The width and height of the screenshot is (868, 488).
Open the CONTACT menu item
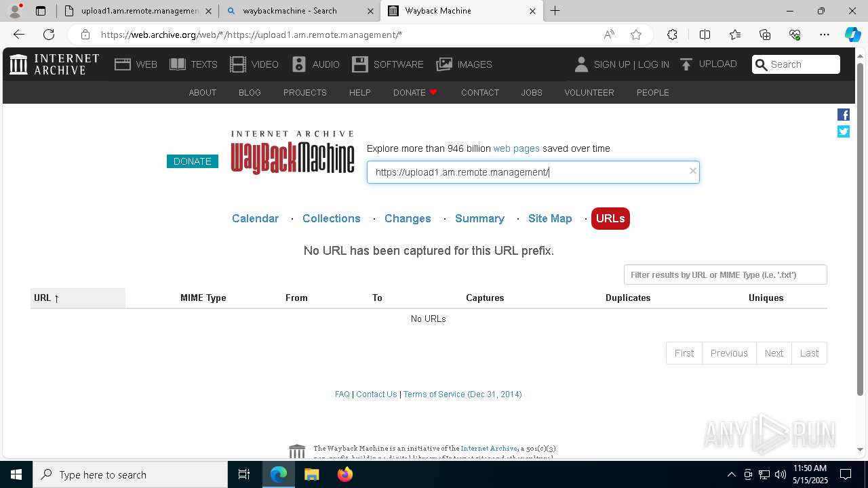click(x=480, y=92)
